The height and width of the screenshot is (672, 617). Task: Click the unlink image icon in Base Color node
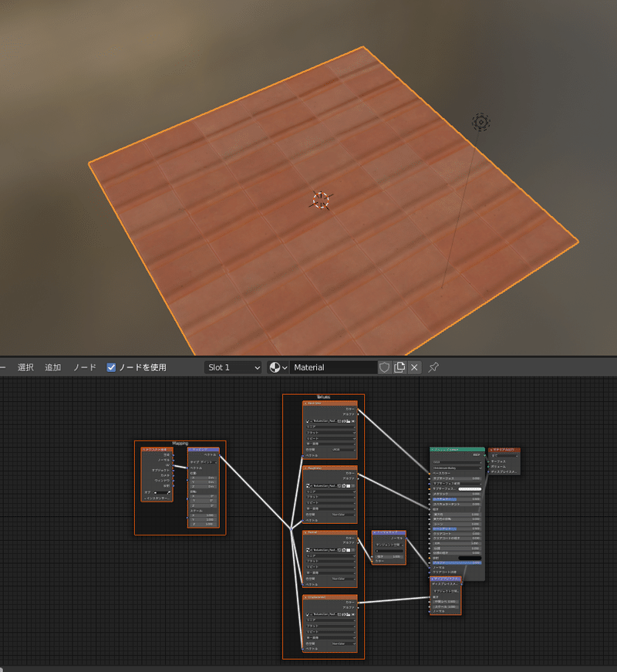pos(353,421)
